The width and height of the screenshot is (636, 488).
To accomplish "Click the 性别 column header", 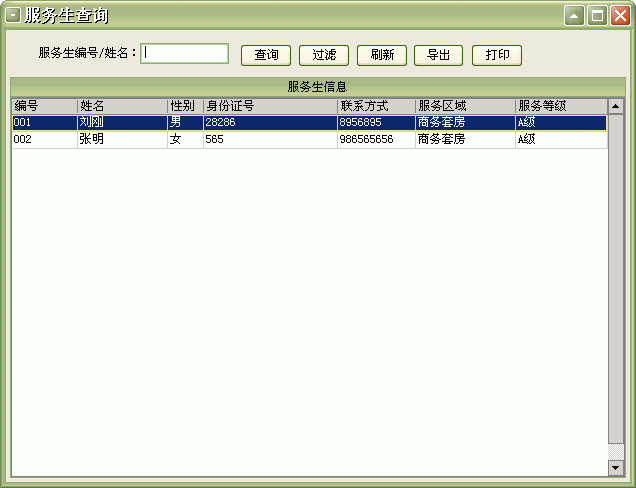I will pos(185,106).
